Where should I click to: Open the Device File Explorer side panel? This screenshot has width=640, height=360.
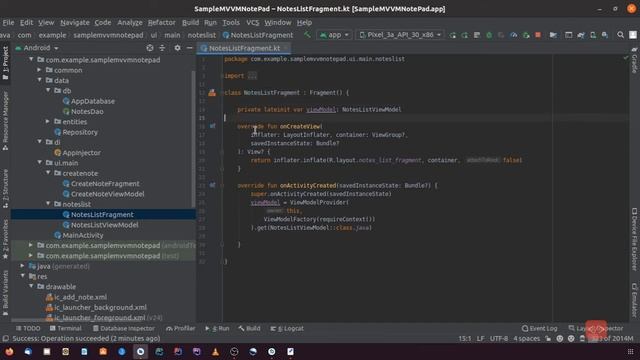point(634,239)
